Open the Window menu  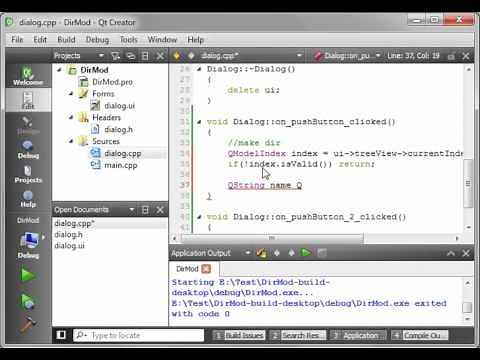(x=162, y=40)
